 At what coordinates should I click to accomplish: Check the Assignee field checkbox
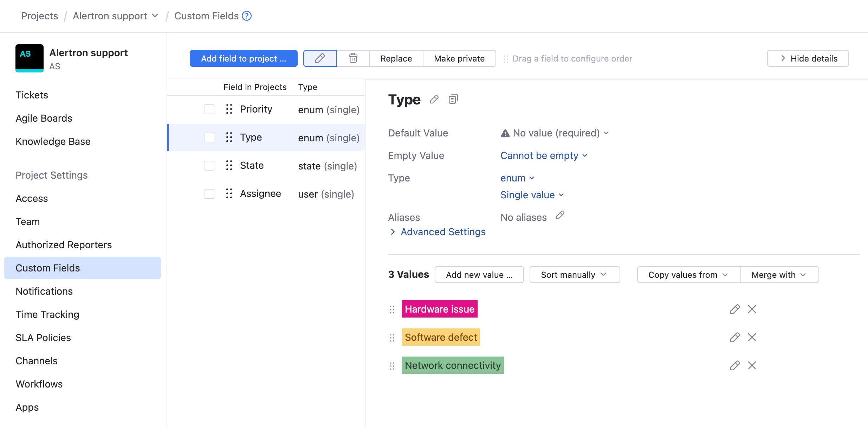coord(209,194)
